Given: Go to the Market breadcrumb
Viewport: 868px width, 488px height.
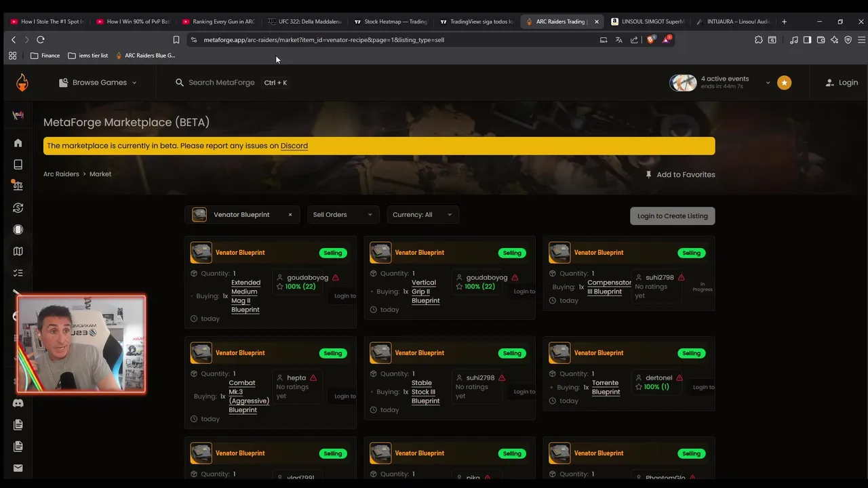Looking at the screenshot, I should click(100, 174).
